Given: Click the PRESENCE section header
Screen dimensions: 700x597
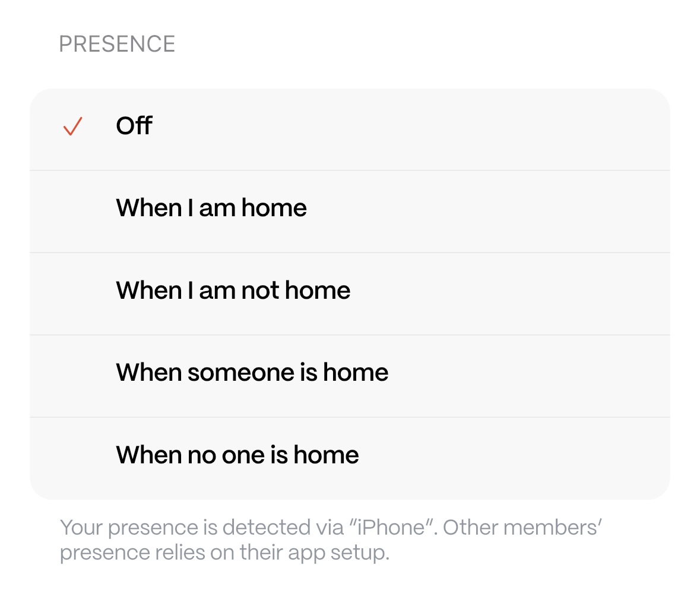Looking at the screenshot, I should pos(117,45).
